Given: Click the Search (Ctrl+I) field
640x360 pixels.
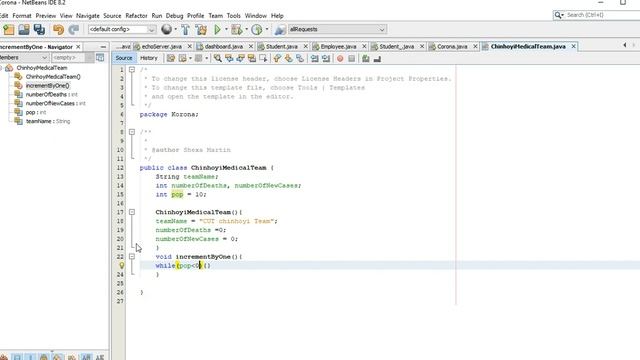Looking at the screenshot, I should 600,15.
